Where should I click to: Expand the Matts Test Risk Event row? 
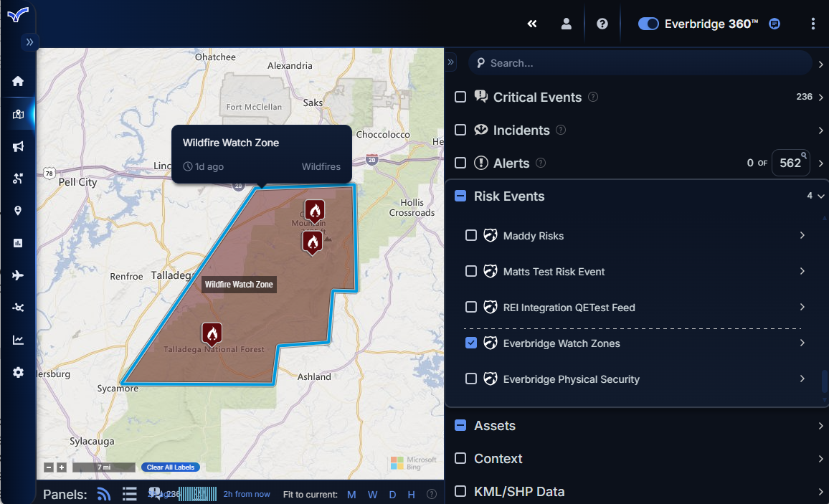tap(802, 271)
